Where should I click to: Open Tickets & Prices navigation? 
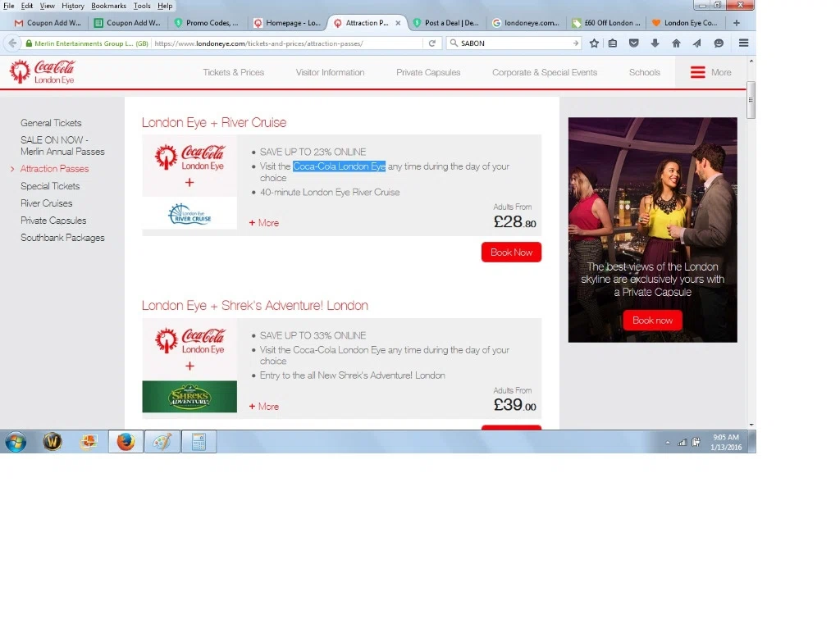(x=234, y=72)
